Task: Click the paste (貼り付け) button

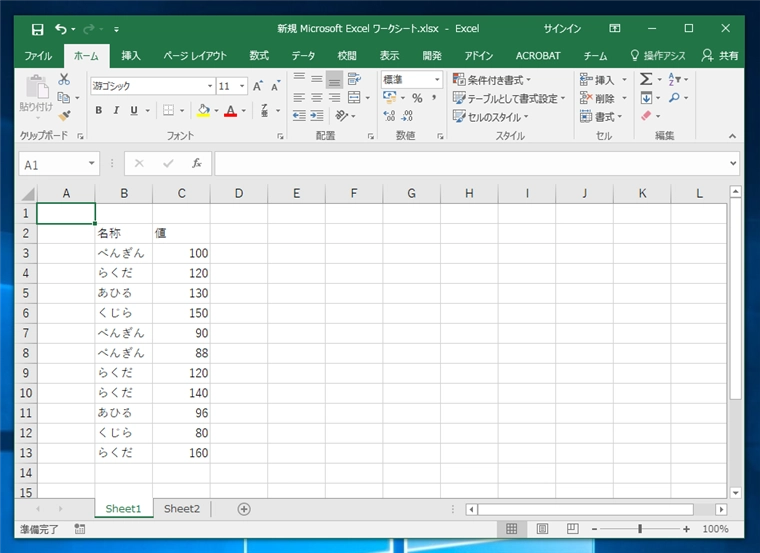Action: (x=36, y=94)
